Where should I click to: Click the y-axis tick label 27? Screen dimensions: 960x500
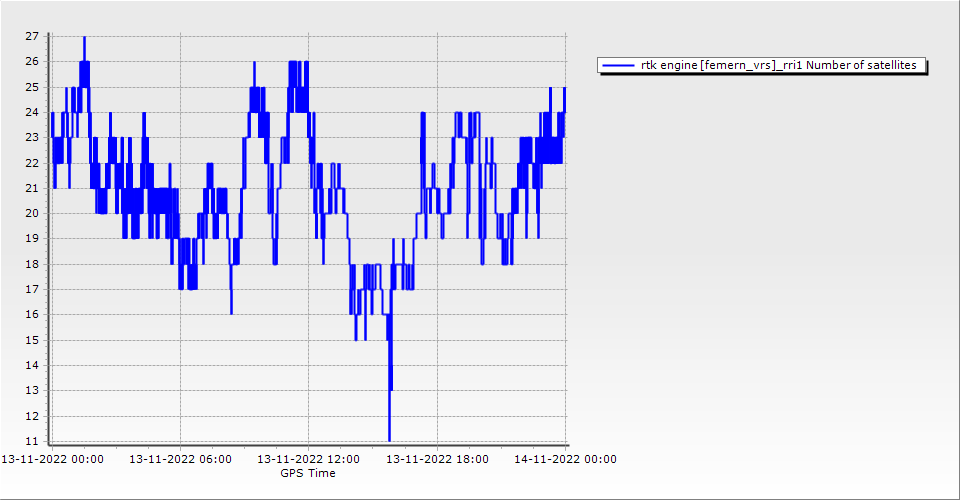click(32, 36)
